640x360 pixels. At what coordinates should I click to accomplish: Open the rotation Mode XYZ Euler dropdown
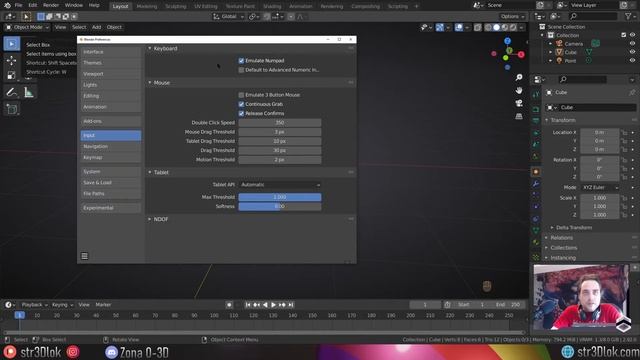[x=600, y=187]
